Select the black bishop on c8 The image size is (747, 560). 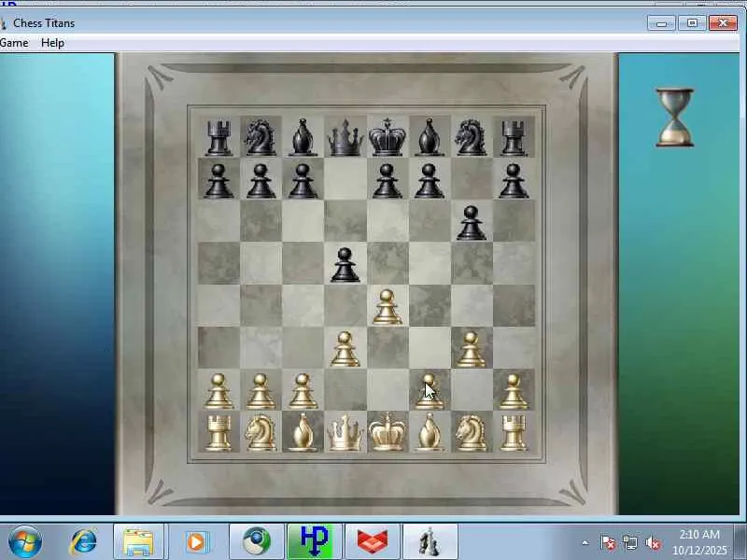(x=303, y=137)
